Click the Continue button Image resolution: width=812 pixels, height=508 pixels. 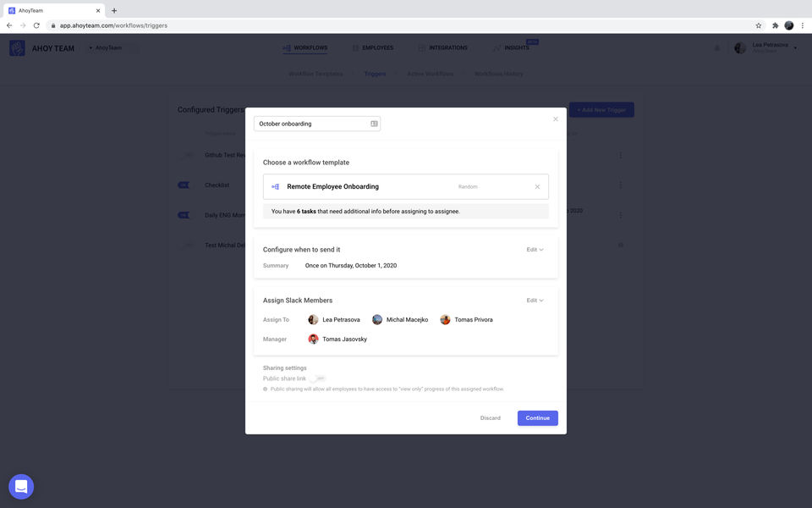pos(538,418)
